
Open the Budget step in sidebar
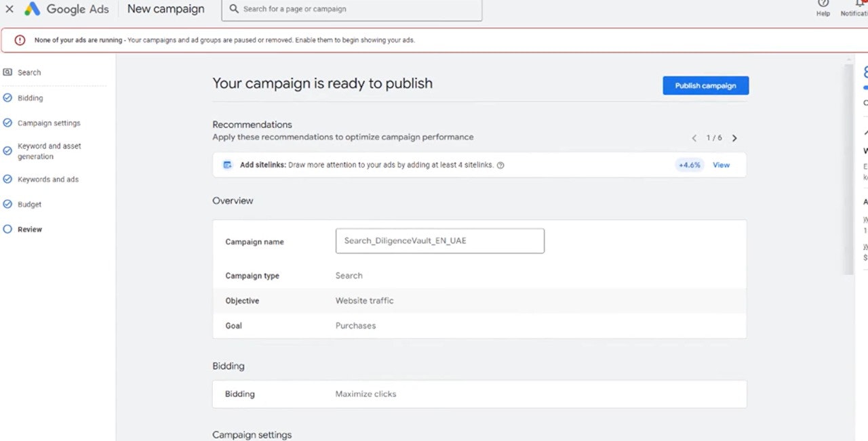[29, 205]
